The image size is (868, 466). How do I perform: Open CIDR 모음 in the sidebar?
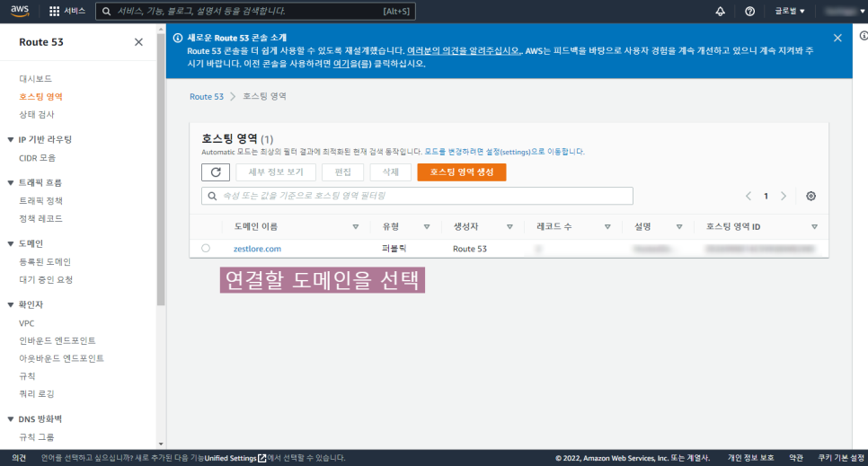click(37, 158)
